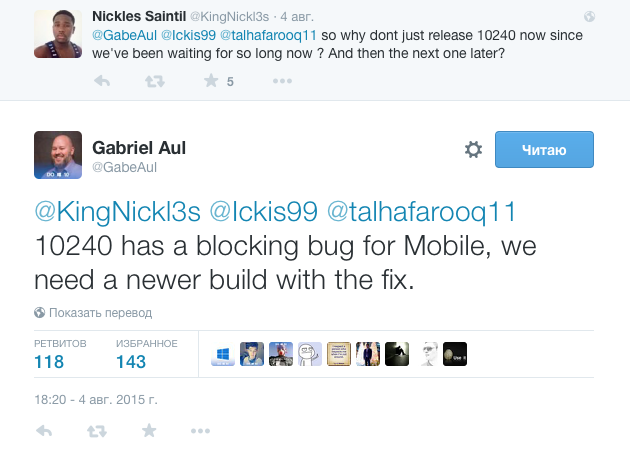Reply to Gabriel Aul's tweet
The height and width of the screenshot is (466, 630).
pyautogui.click(x=44, y=431)
